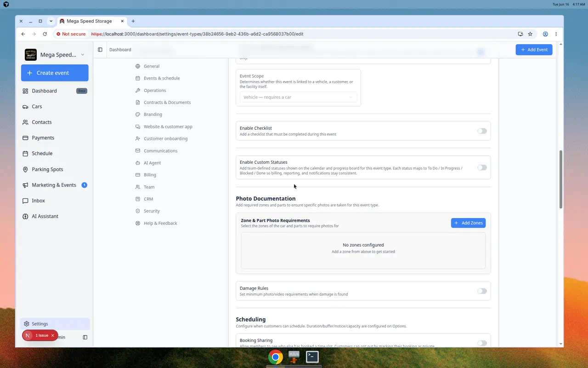This screenshot has height=368, width=588.
Task: Click the Events & schedule calendar icon
Action: click(138, 78)
